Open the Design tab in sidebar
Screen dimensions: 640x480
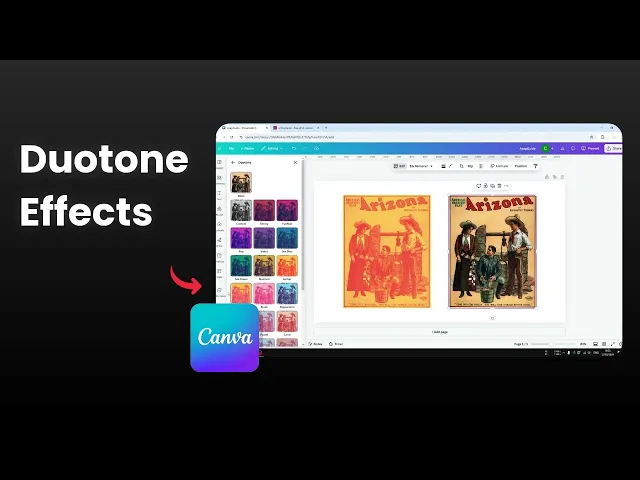(x=220, y=164)
